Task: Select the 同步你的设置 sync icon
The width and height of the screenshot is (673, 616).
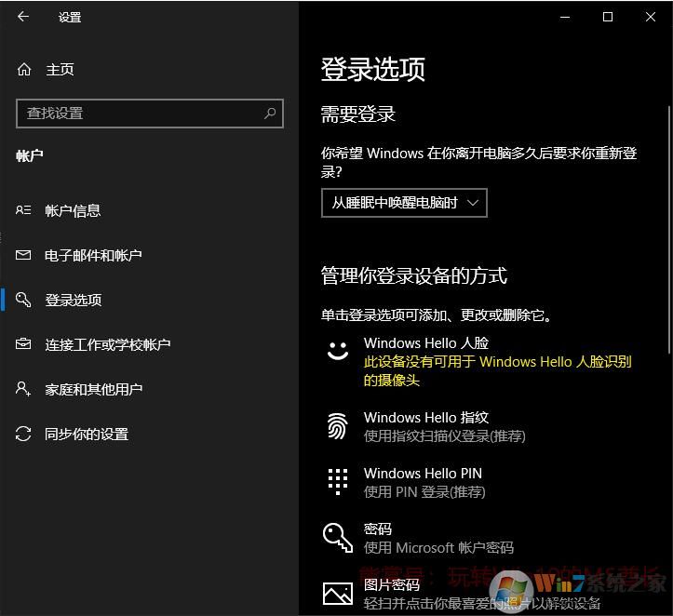Action: 23,434
